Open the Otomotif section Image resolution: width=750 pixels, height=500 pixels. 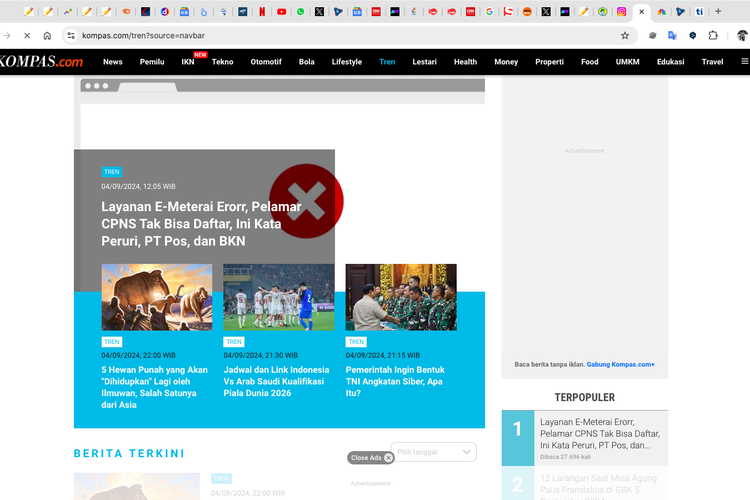click(x=266, y=62)
